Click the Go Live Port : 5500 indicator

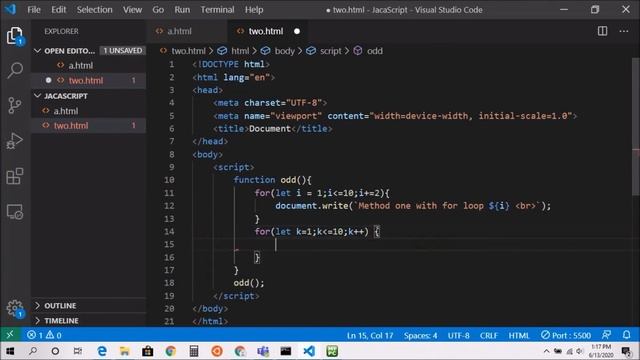point(566,335)
